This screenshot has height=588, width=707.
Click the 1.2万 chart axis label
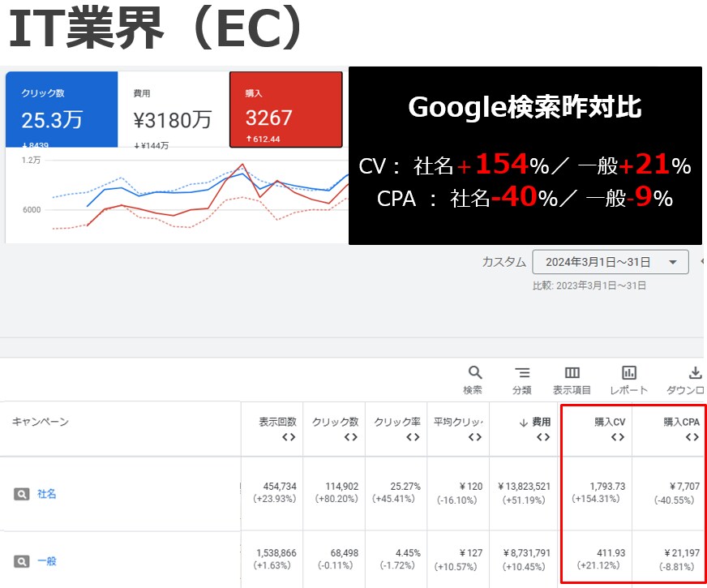[31, 160]
